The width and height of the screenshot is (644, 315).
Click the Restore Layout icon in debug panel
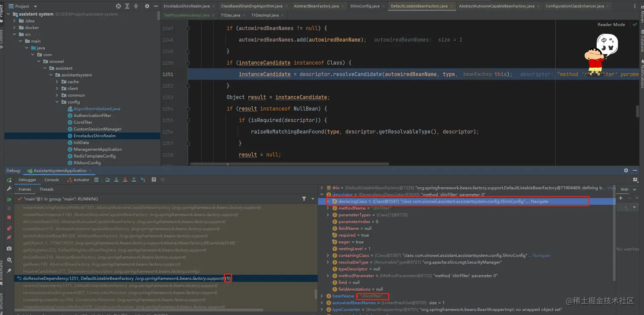point(635,180)
